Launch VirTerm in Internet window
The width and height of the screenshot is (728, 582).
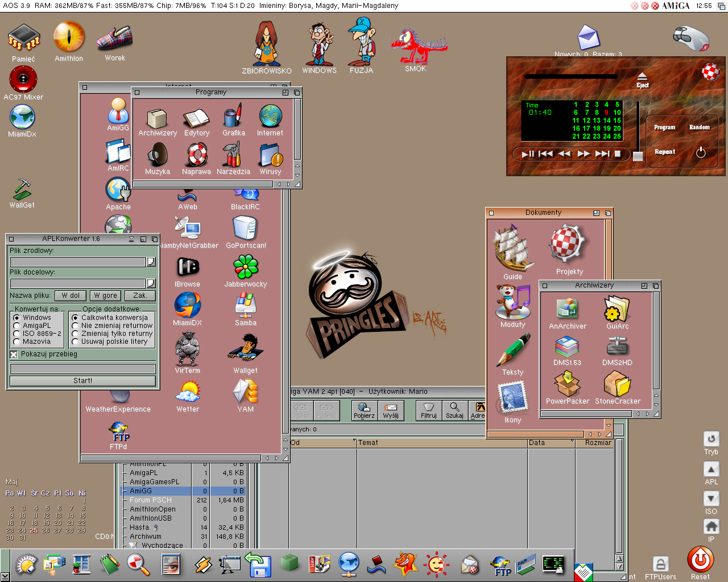pyautogui.click(x=187, y=348)
